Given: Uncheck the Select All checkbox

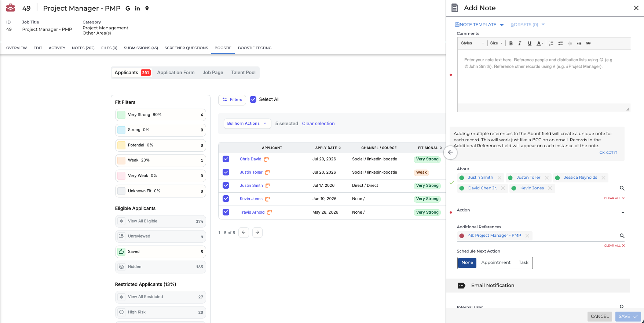Looking at the screenshot, I should [253, 99].
